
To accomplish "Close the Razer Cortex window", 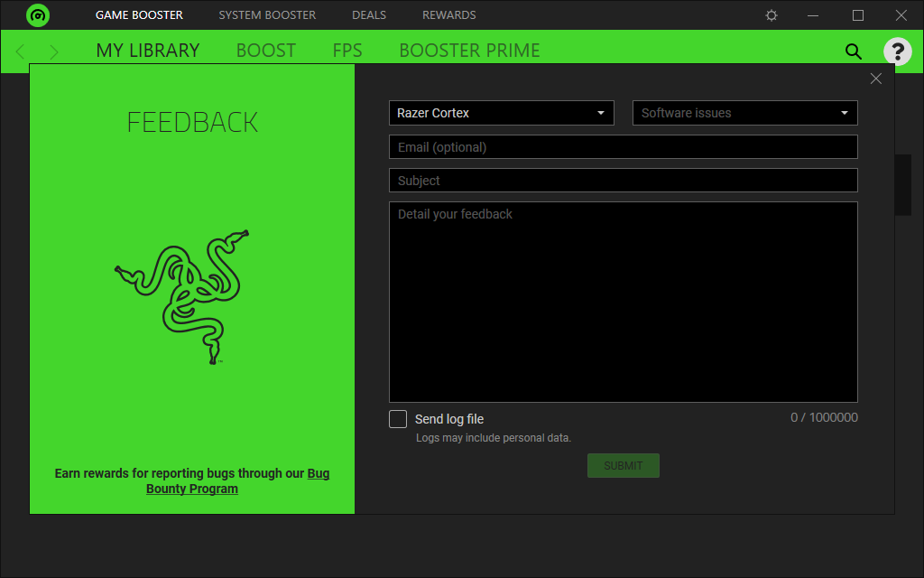I will click(901, 15).
